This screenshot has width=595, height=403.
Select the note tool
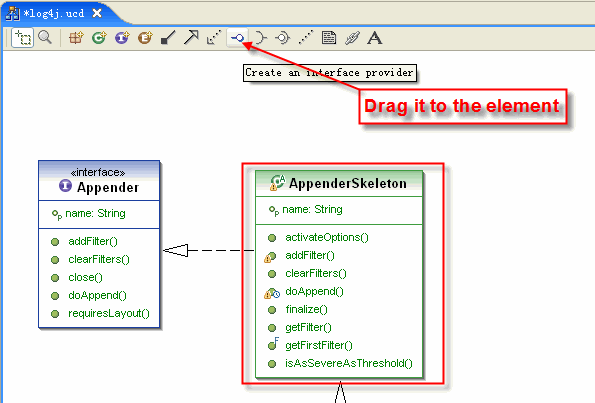click(x=329, y=38)
